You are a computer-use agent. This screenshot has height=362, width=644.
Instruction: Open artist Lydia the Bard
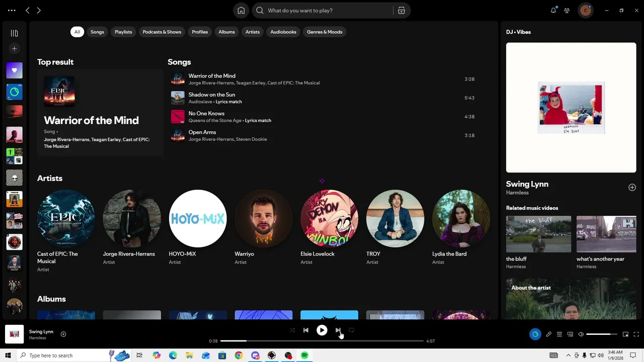[461, 227]
